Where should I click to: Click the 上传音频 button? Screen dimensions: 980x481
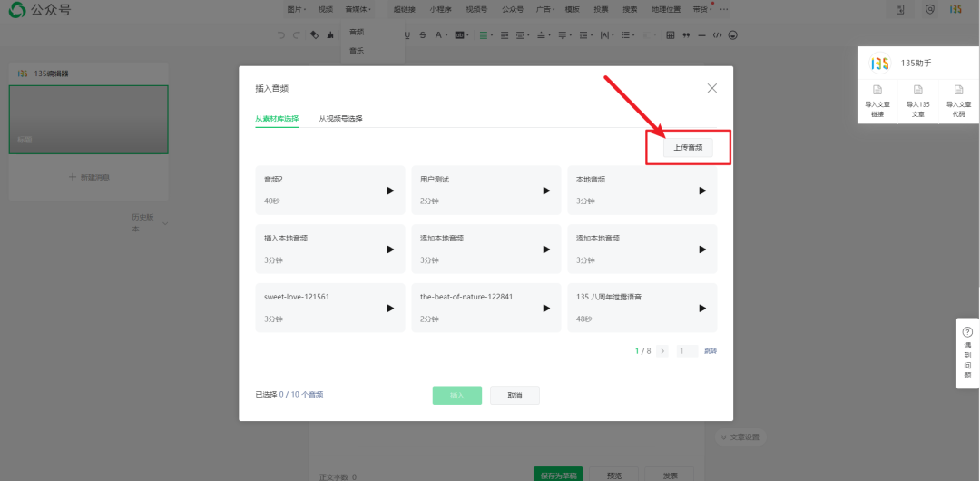[688, 147]
